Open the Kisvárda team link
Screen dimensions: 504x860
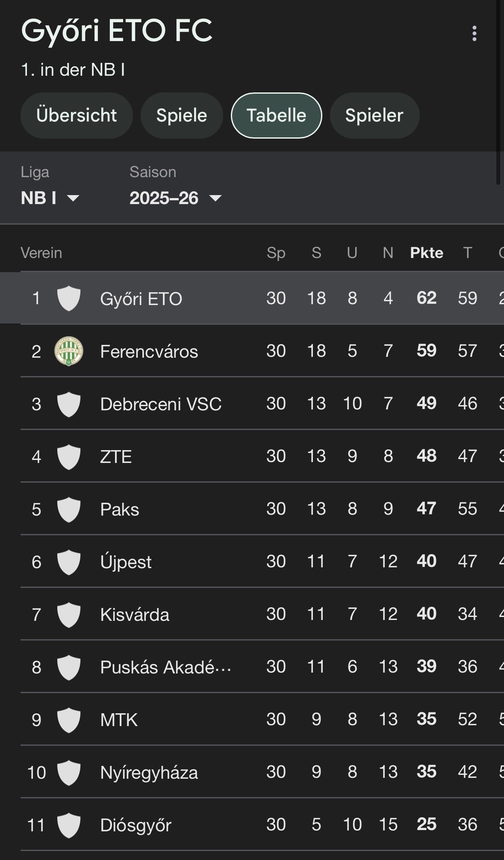(x=135, y=615)
